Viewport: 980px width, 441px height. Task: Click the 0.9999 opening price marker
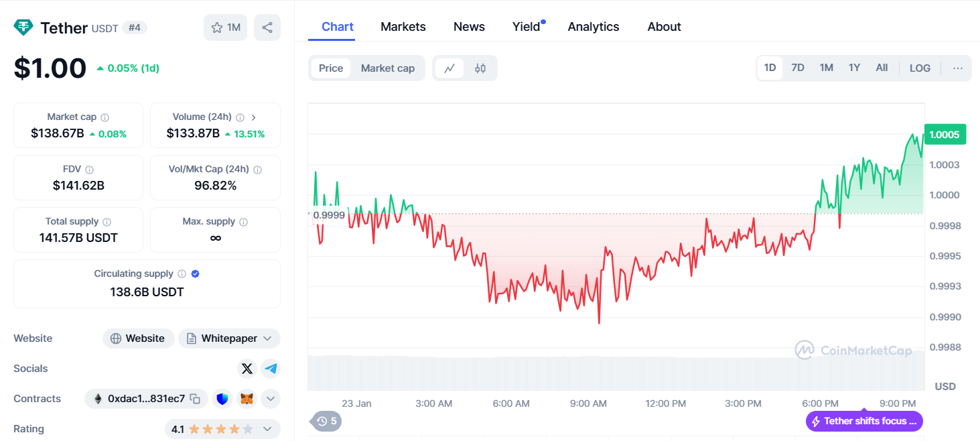point(328,214)
